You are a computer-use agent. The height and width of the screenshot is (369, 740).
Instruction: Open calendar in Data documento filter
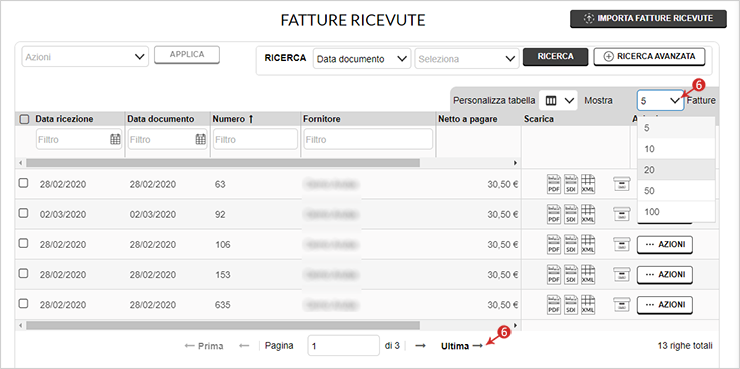pos(201,139)
